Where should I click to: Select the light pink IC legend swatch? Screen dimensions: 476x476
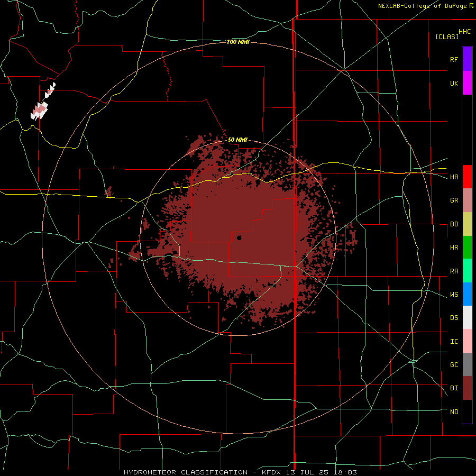tap(467, 341)
